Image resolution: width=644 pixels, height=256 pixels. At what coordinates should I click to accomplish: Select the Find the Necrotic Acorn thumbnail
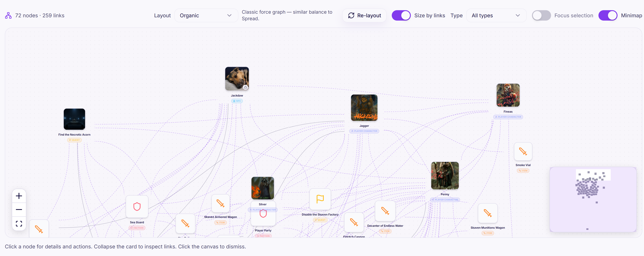pyautogui.click(x=74, y=119)
